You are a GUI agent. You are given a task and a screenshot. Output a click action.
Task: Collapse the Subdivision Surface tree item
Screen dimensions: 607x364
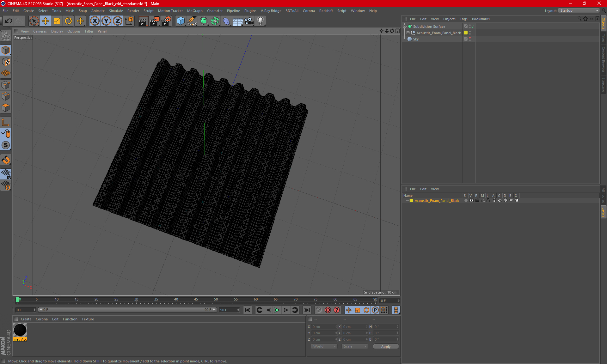pyautogui.click(x=405, y=27)
